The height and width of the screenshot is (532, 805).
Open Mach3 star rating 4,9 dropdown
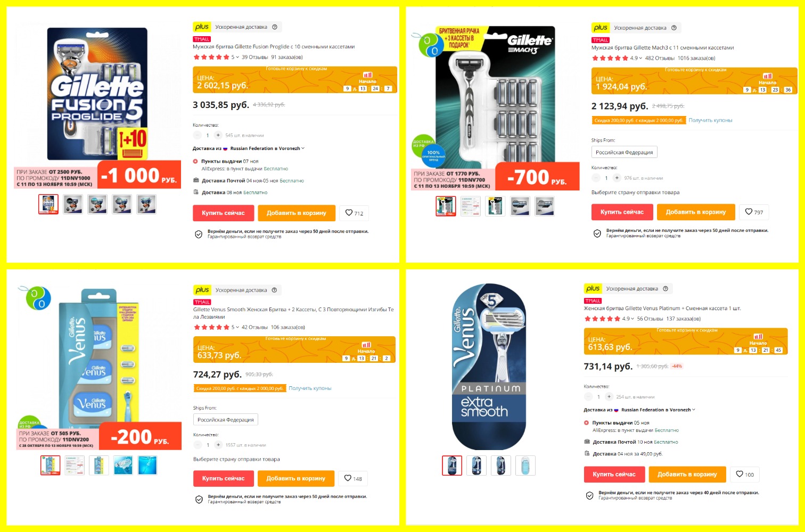636,59
